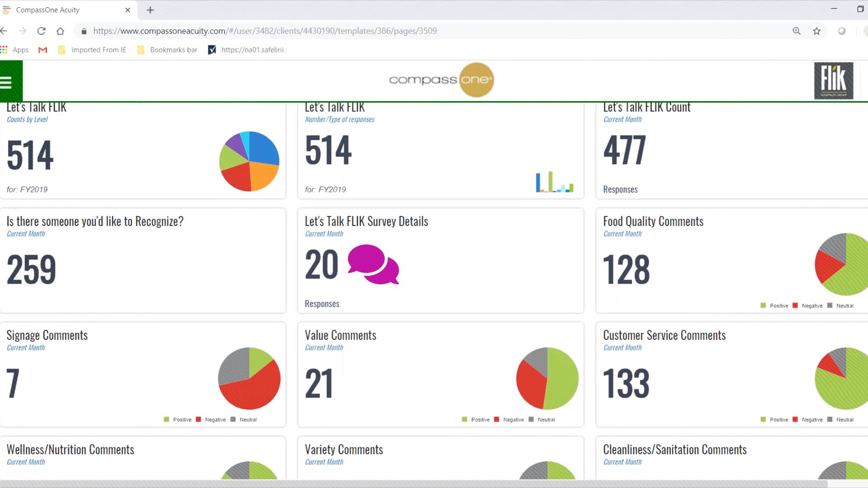This screenshot has height=488, width=868.
Task: Open the Bookmarks bar folder
Action: tap(167, 50)
